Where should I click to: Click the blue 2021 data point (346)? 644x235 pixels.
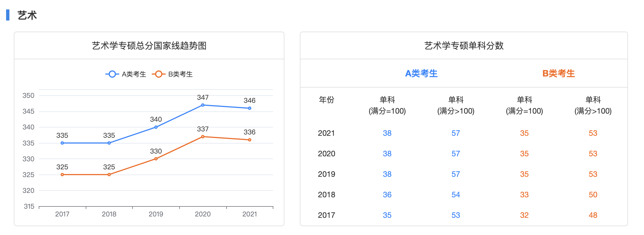250,108
